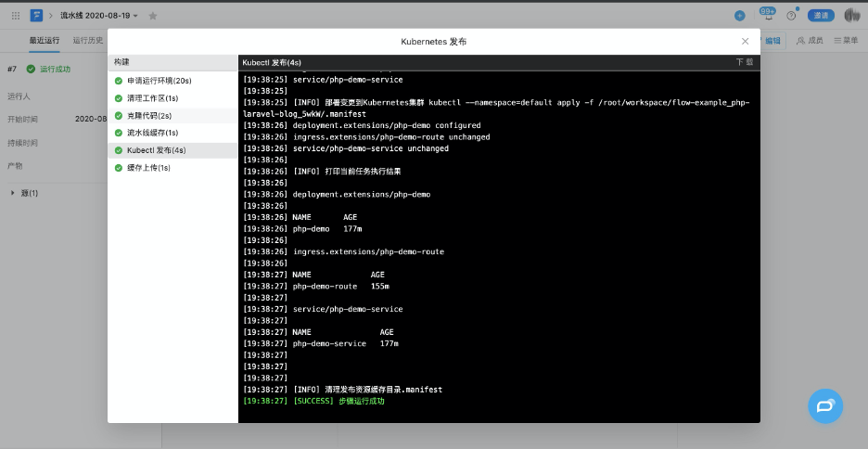Click the breadcrumb chevron after the logo
Viewport: 868px width, 449px height.
pyautogui.click(x=51, y=16)
